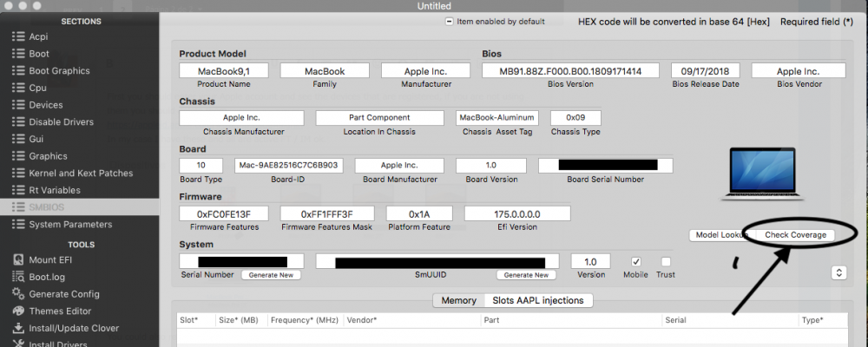Edit the Firmware Features Mask field
Screen dimensions: 868x347
327,213
